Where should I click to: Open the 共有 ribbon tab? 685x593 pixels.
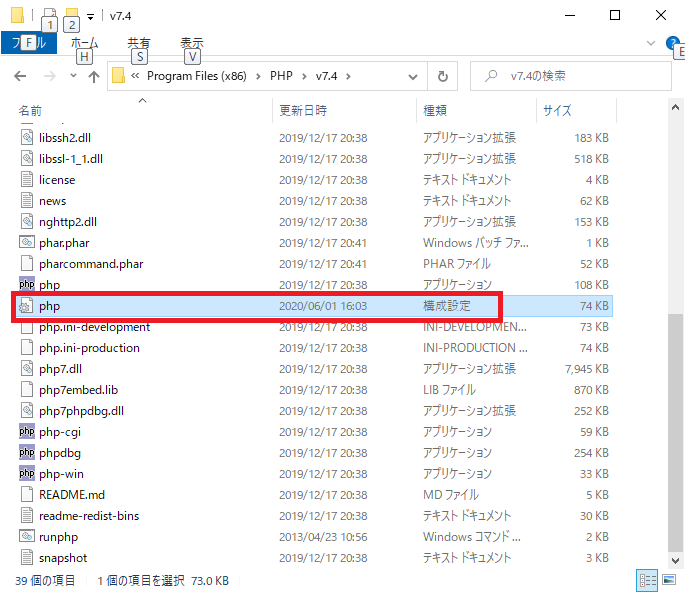point(139,43)
